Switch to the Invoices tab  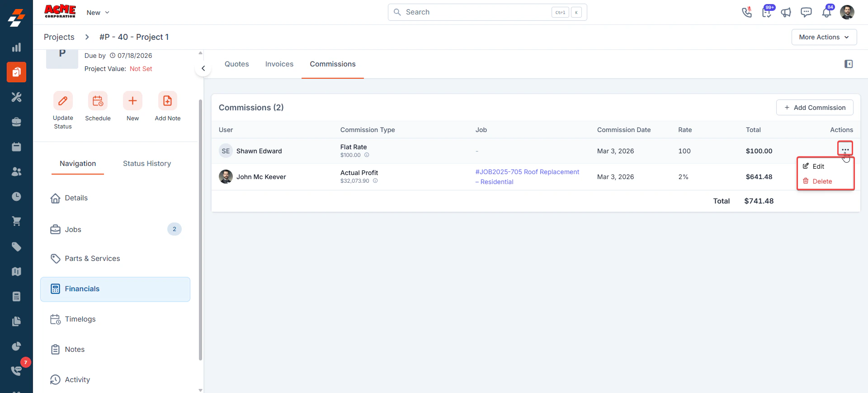click(279, 64)
